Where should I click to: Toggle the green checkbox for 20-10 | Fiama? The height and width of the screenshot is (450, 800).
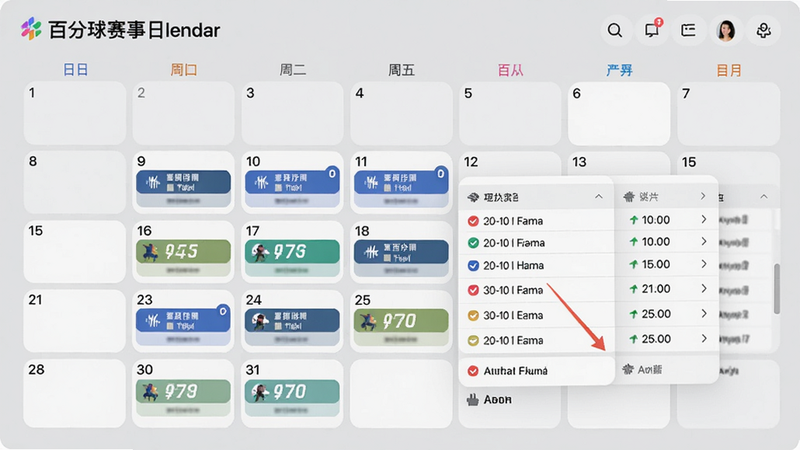473,243
